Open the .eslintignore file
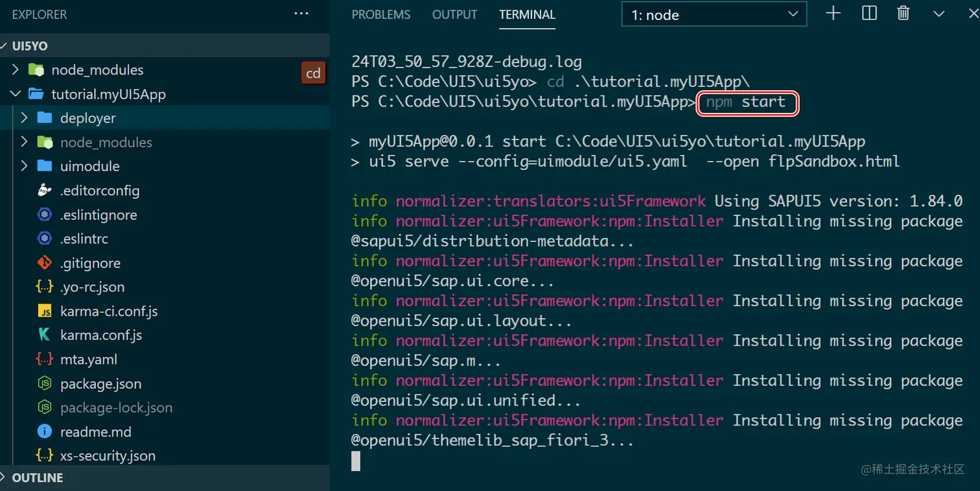 99,215
